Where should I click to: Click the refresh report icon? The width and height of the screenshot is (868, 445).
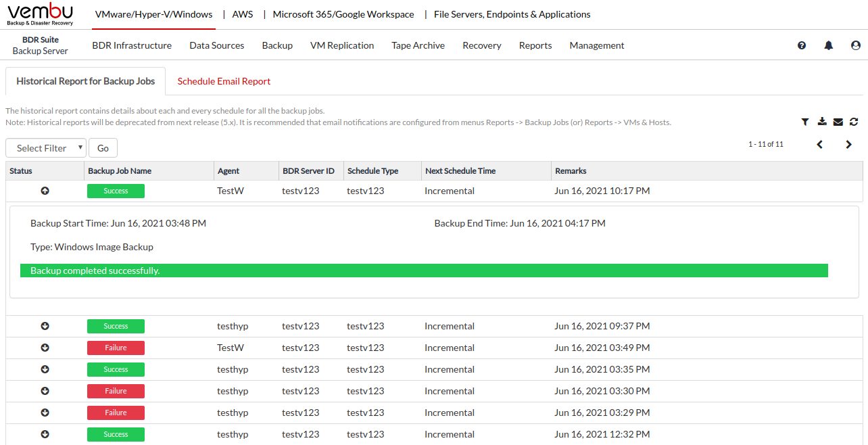click(x=854, y=122)
